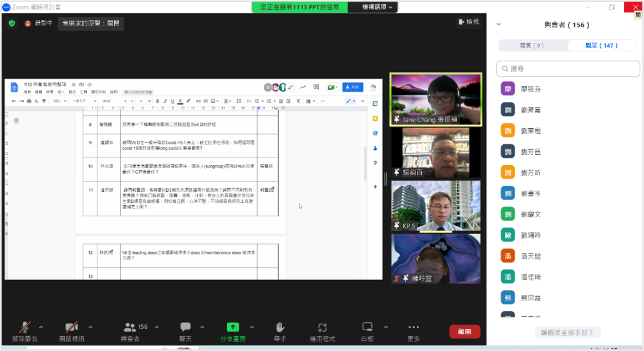644x351 pixels.
Task: Switch to the 嘉賓 (9) tab
Action: click(x=531, y=45)
